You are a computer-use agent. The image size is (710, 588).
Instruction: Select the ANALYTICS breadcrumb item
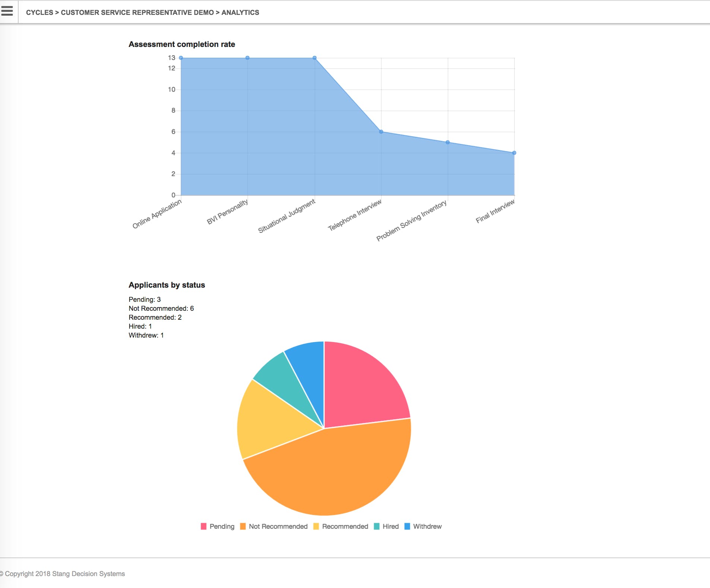pos(240,12)
